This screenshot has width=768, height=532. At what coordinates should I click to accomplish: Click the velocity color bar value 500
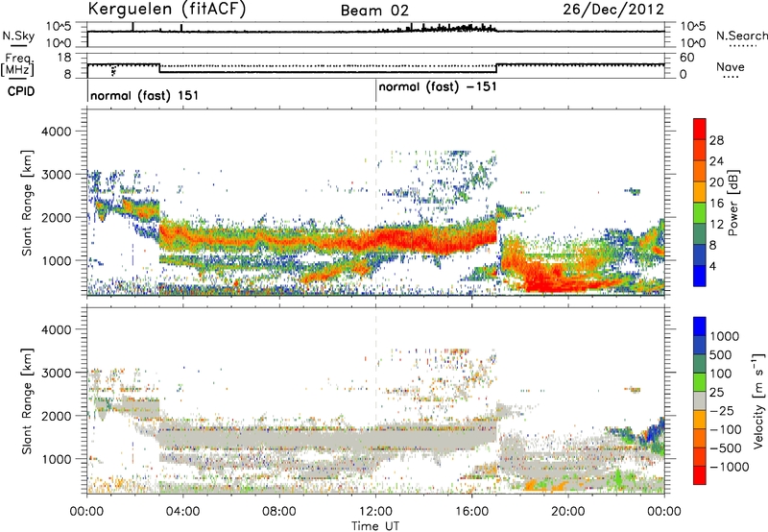click(x=721, y=354)
